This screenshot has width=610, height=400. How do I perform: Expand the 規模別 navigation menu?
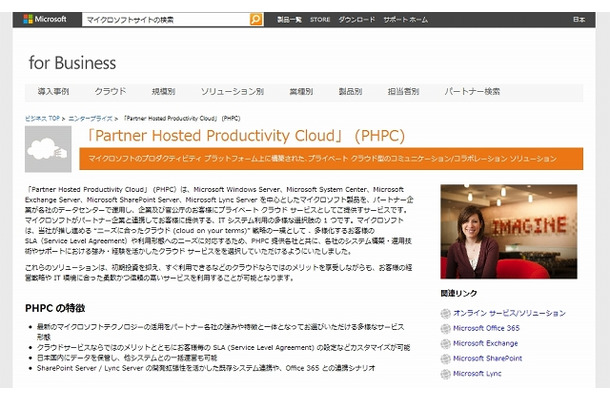164,91
